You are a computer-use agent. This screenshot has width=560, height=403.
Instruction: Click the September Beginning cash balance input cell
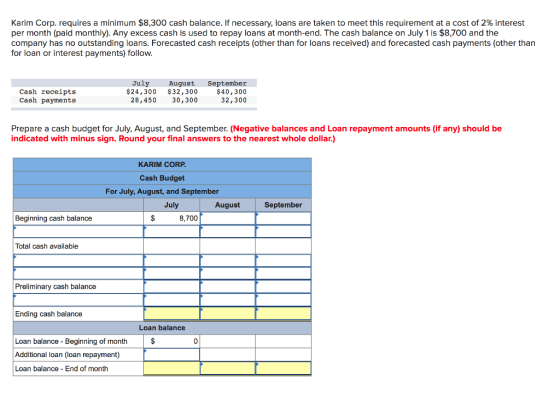283,218
